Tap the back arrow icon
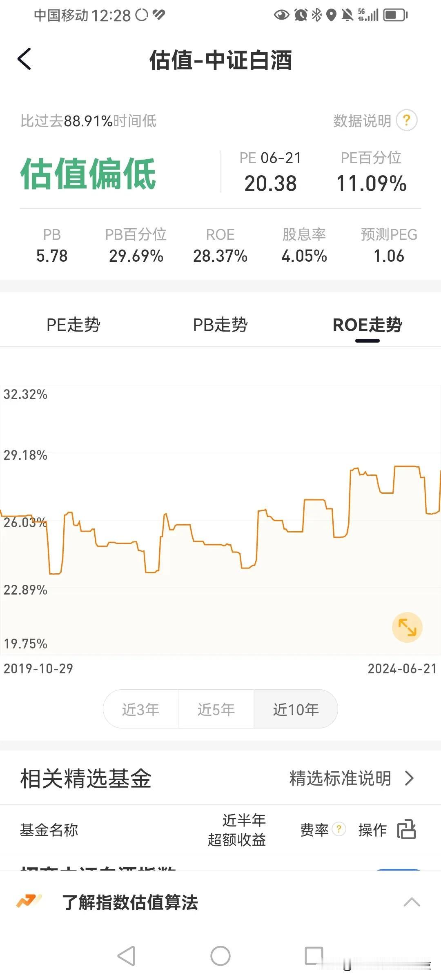Viewport: 441px width, 980px height. [24, 59]
